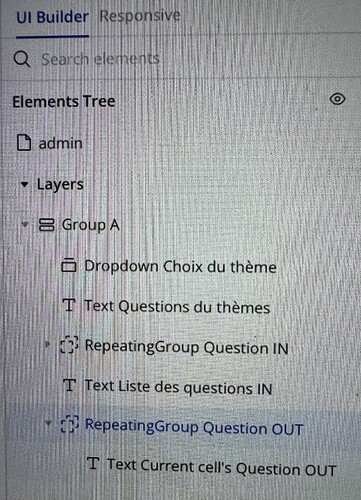This screenshot has width=361, height=500.
Task: Collapse the Group A tree arrow
Action: (x=25, y=224)
